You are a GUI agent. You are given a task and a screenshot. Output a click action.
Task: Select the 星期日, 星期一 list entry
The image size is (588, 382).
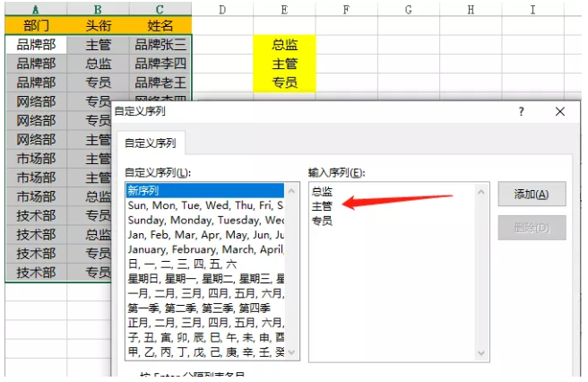point(205,279)
